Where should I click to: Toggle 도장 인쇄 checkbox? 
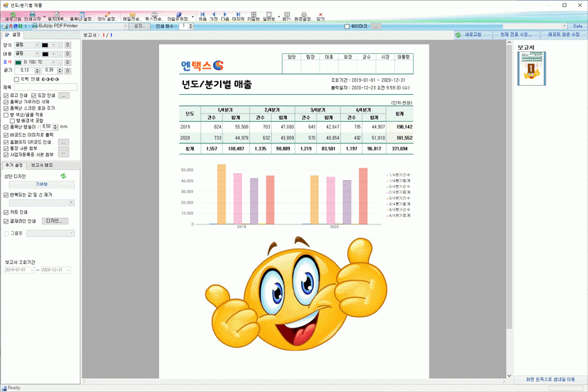34,96
